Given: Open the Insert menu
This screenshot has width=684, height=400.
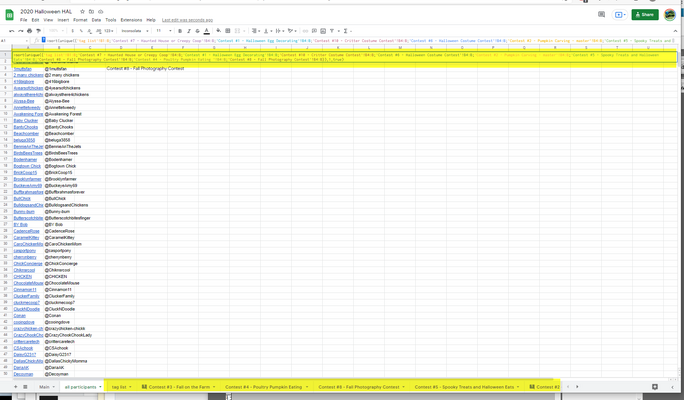Looking at the screenshot, I should coord(63,20).
